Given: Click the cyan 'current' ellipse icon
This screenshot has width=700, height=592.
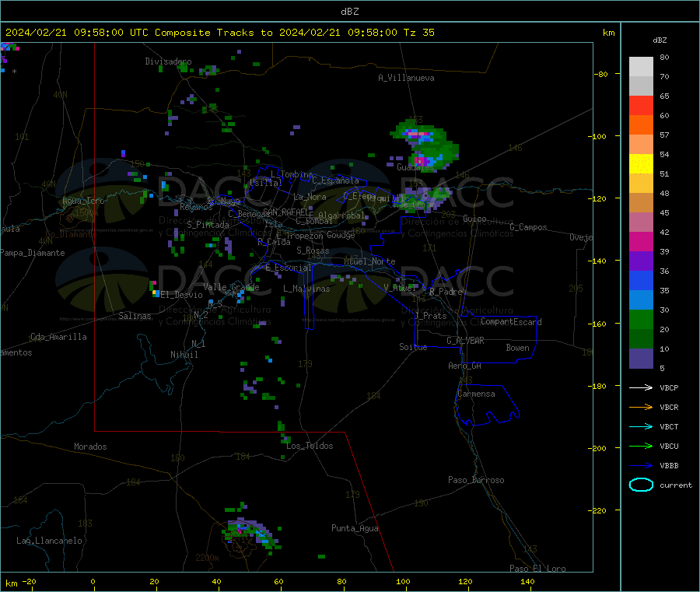Looking at the screenshot, I should pos(641,485).
